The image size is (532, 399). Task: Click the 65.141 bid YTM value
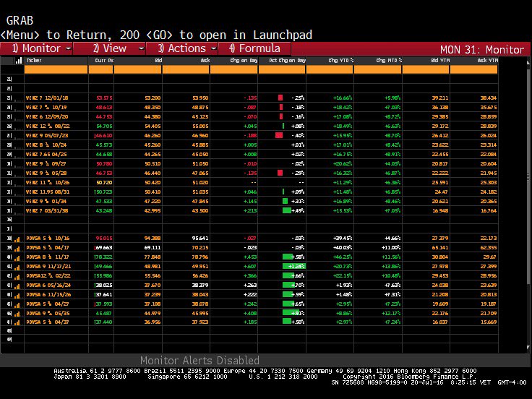(440, 248)
